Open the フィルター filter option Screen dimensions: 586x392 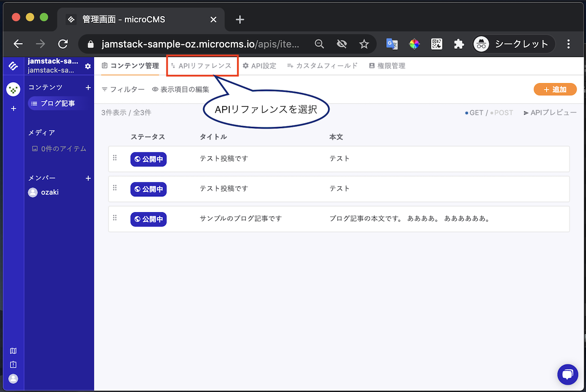point(123,89)
